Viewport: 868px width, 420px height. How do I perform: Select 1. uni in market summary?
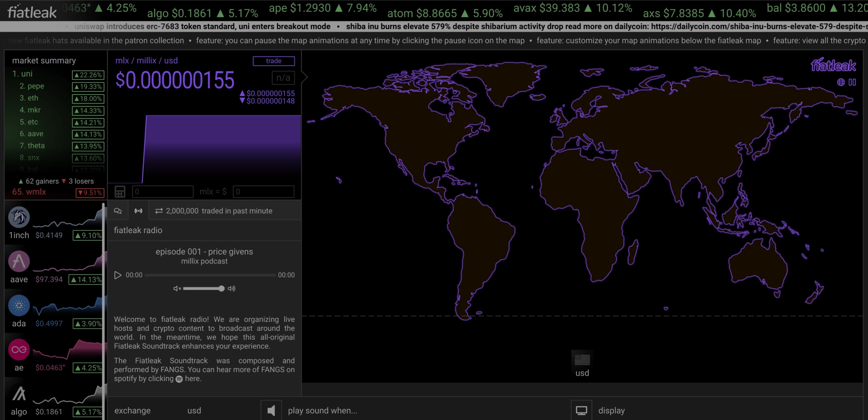coord(58,74)
